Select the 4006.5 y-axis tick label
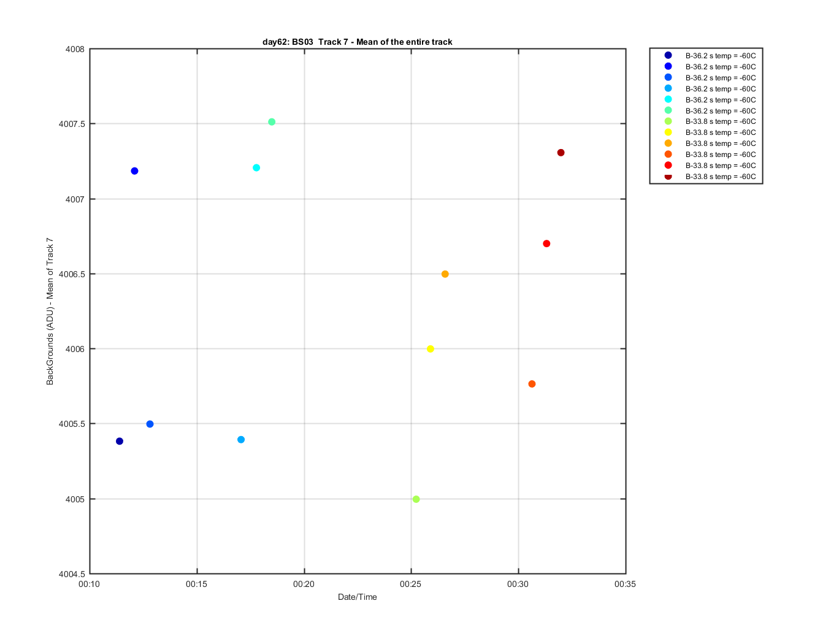This screenshot has height=644, width=828. tap(72, 274)
